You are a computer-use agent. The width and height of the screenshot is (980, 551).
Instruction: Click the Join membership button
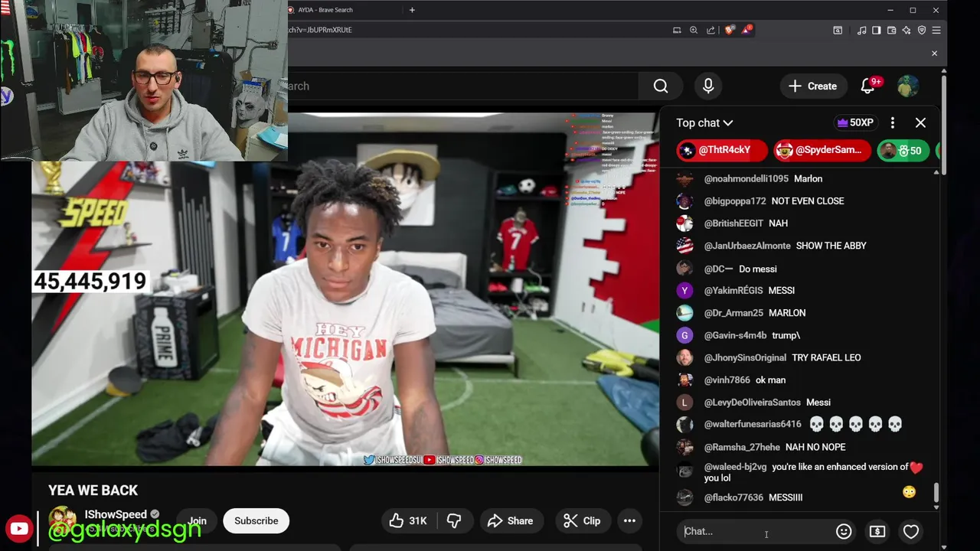(x=198, y=521)
